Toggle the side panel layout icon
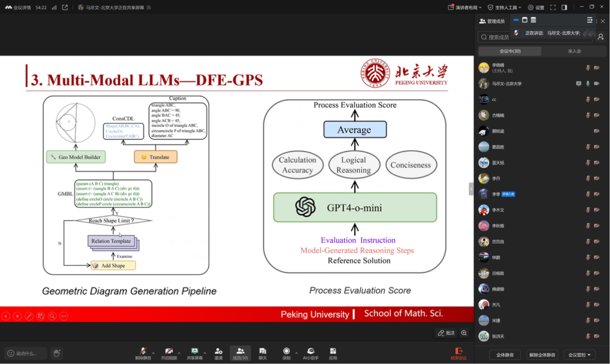The image size is (610, 364). coord(564,7)
